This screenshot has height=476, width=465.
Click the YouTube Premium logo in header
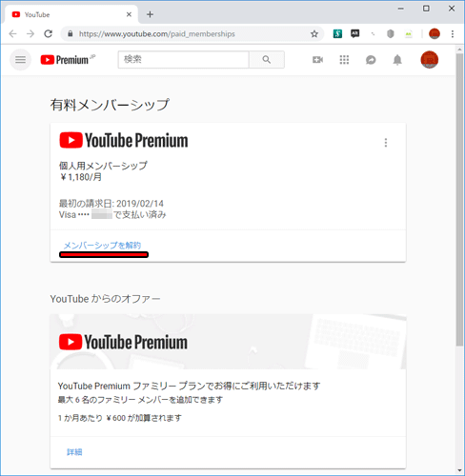click(x=68, y=60)
